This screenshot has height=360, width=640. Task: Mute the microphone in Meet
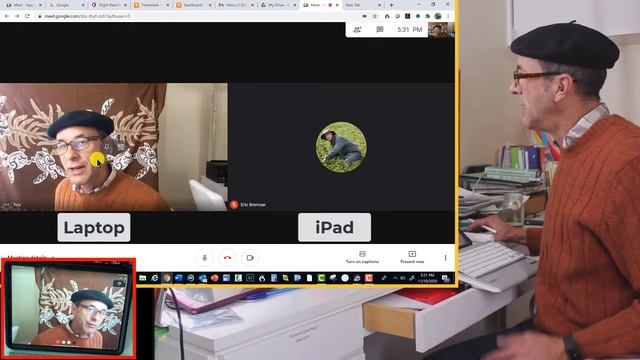click(x=204, y=258)
